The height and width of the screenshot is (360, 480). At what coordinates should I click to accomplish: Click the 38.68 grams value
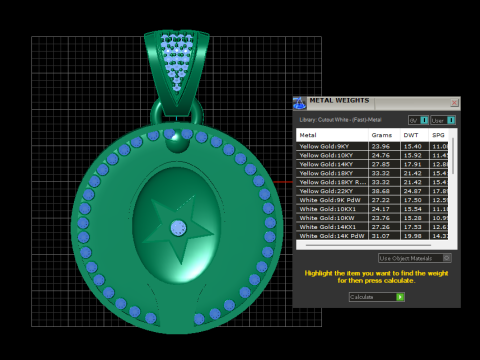pyautogui.click(x=381, y=191)
